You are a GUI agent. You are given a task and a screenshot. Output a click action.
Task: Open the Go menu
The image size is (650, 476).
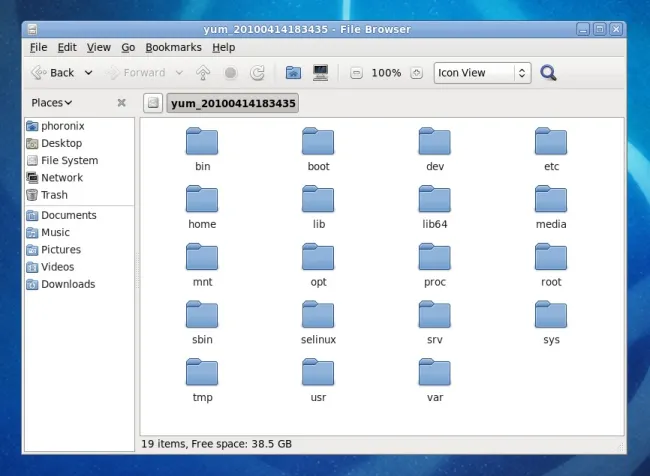[x=129, y=48]
